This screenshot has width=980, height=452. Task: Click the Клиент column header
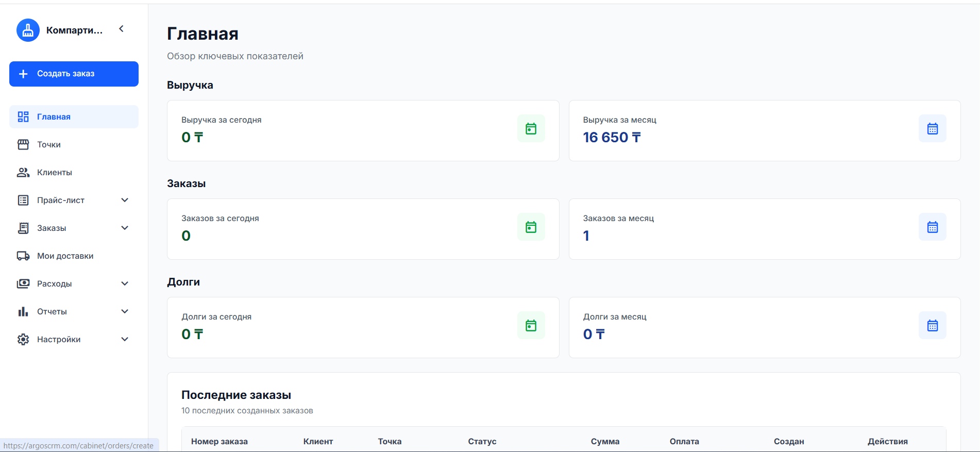pos(318,442)
